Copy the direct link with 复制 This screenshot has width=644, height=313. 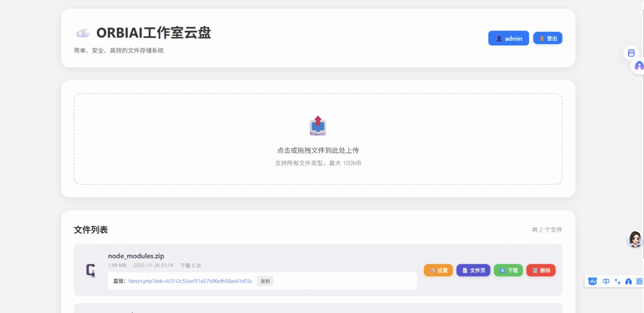(x=265, y=281)
